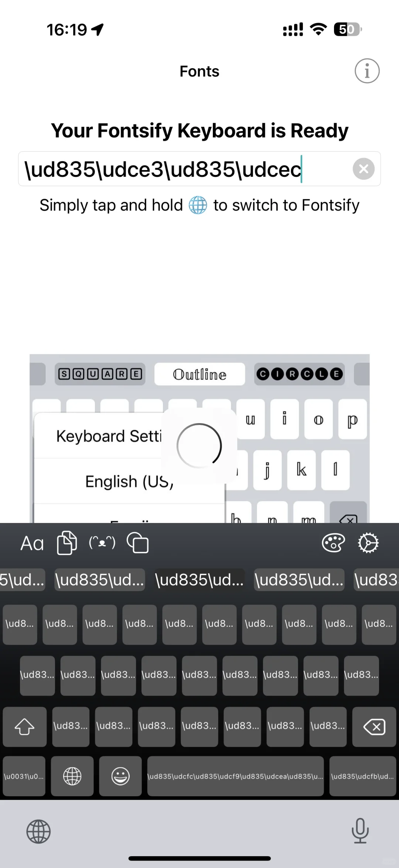Open the kaomoji face icon

[x=102, y=543]
